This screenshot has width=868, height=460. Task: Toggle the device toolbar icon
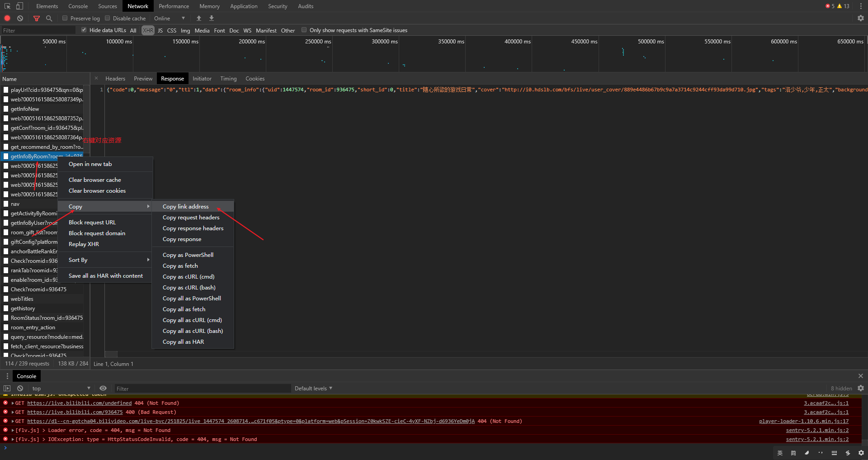coord(19,6)
